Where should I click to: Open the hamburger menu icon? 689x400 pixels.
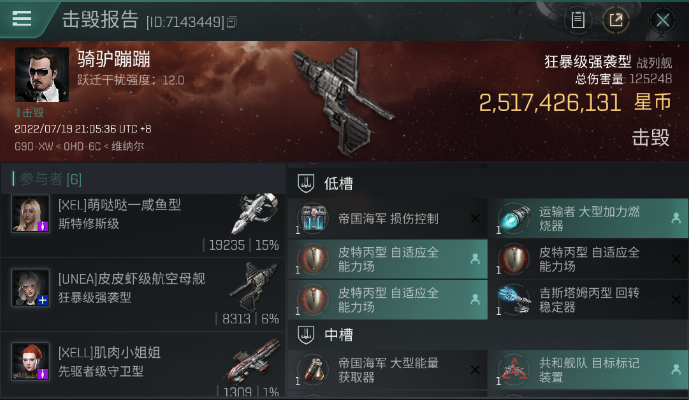[22, 18]
